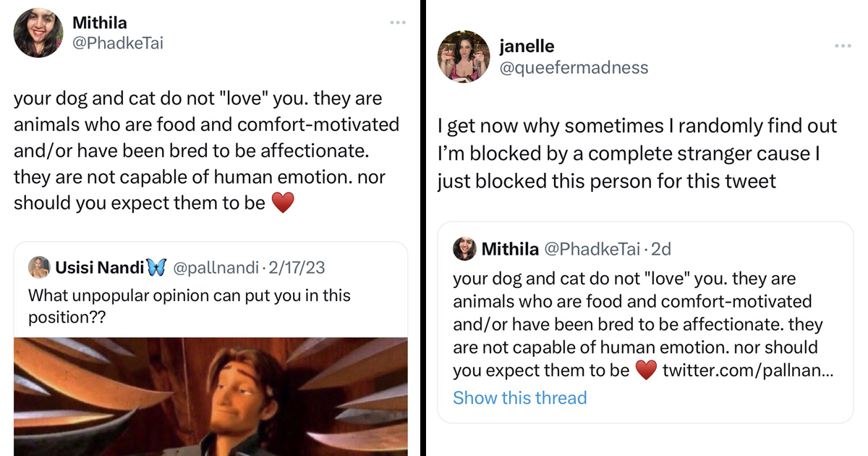
Task: Click the 2/17/23 timestamp on the quoted tweet
Action: (295, 268)
